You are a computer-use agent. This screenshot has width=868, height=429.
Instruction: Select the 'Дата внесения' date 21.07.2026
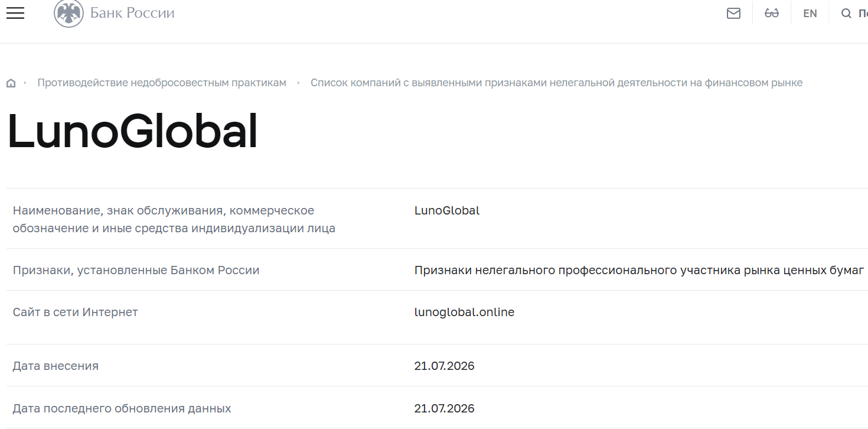(445, 366)
